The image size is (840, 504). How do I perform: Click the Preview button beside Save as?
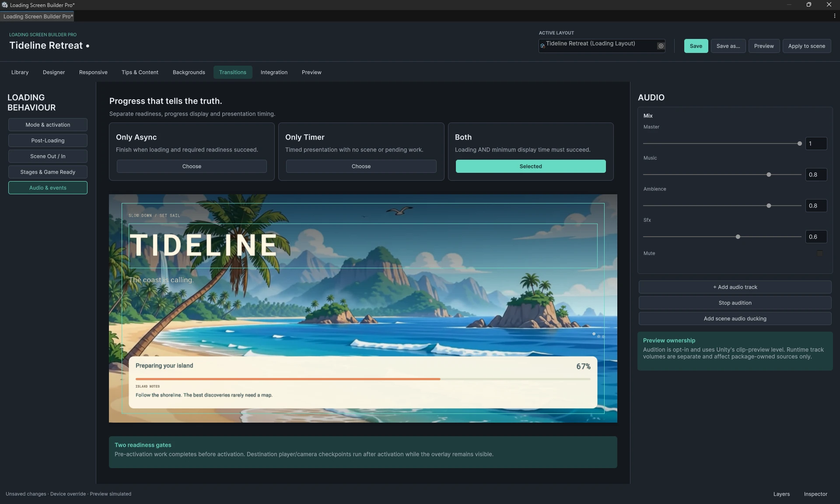click(x=764, y=46)
